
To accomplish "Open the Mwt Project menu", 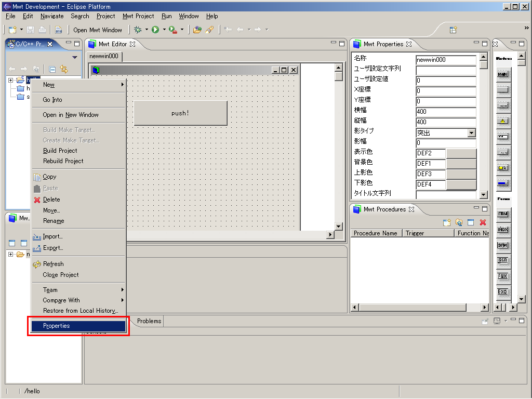I will click(138, 16).
